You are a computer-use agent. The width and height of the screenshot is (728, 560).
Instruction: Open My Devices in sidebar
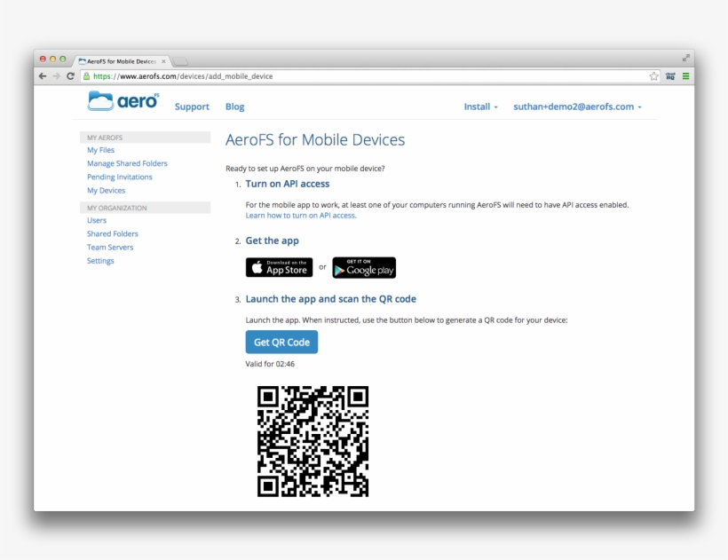tap(107, 190)
